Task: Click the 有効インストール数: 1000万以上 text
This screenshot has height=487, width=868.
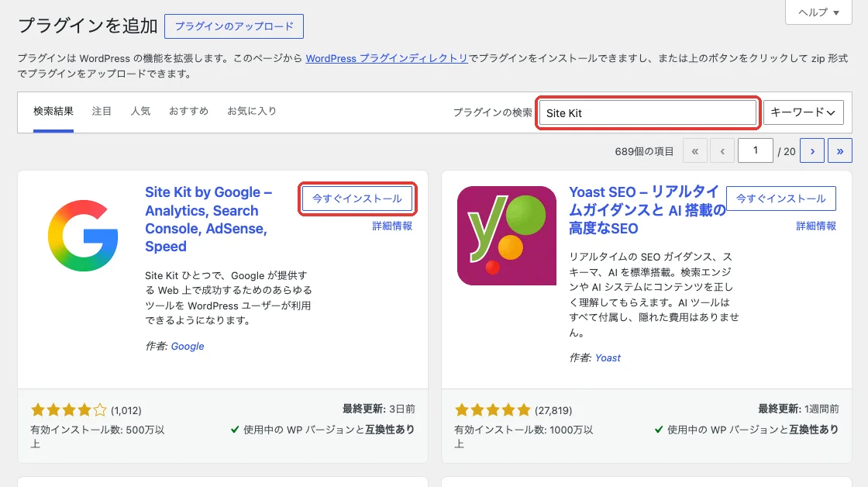Action: [x=524, y=437]
